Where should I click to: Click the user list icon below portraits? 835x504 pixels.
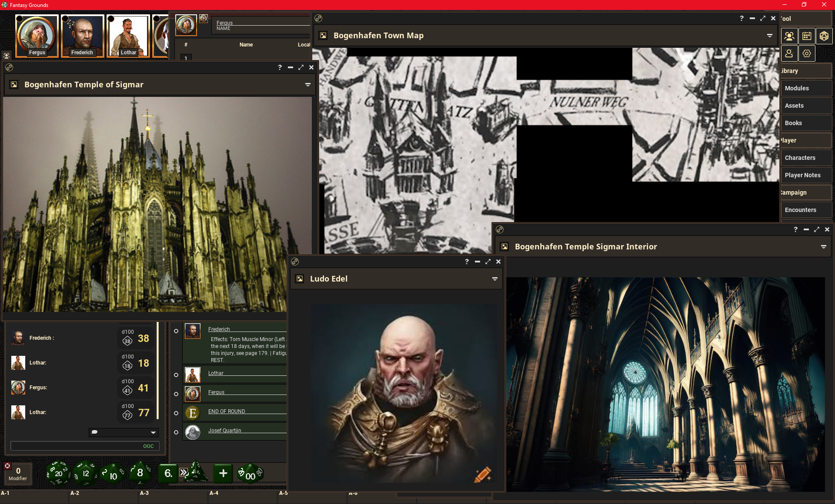coord(7,56)
